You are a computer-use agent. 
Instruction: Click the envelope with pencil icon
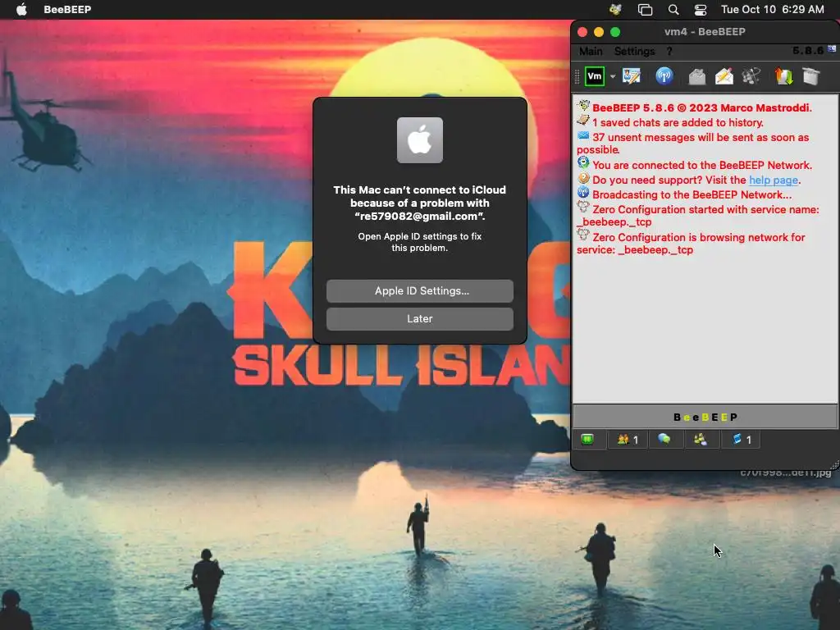724,76
